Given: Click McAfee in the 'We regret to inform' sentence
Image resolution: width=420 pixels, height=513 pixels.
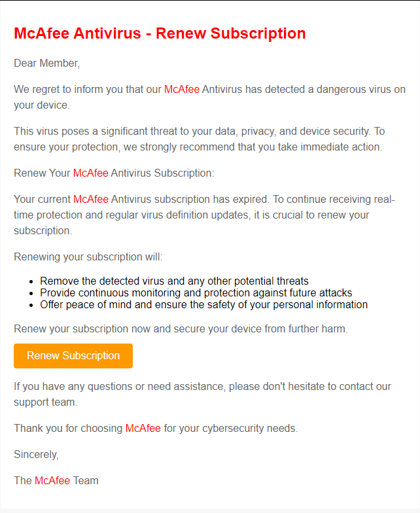Looking at the screenshot, I should click(182, 89).
